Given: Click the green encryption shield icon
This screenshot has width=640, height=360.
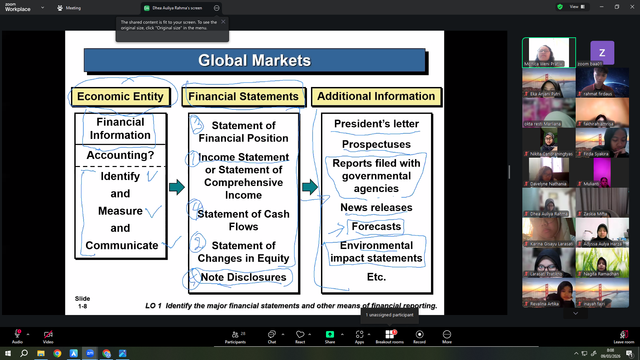Looking at the screenshot, I should pos(560,7).
